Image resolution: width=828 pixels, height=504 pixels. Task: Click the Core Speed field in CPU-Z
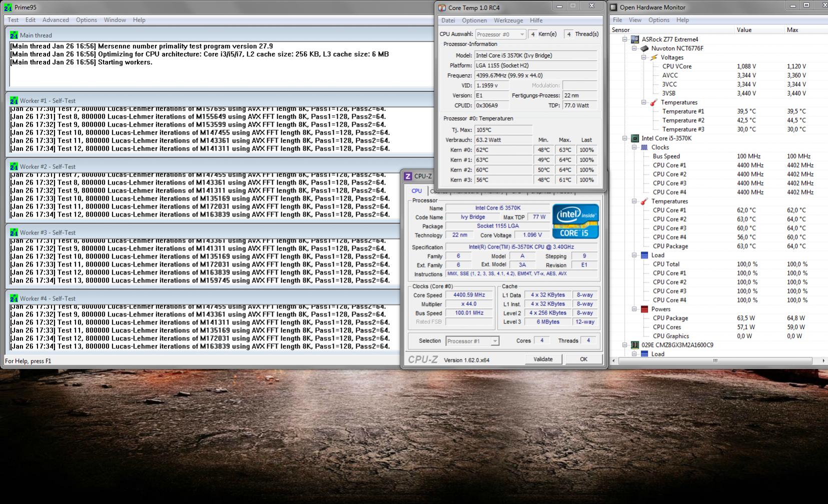coord(469,295)
